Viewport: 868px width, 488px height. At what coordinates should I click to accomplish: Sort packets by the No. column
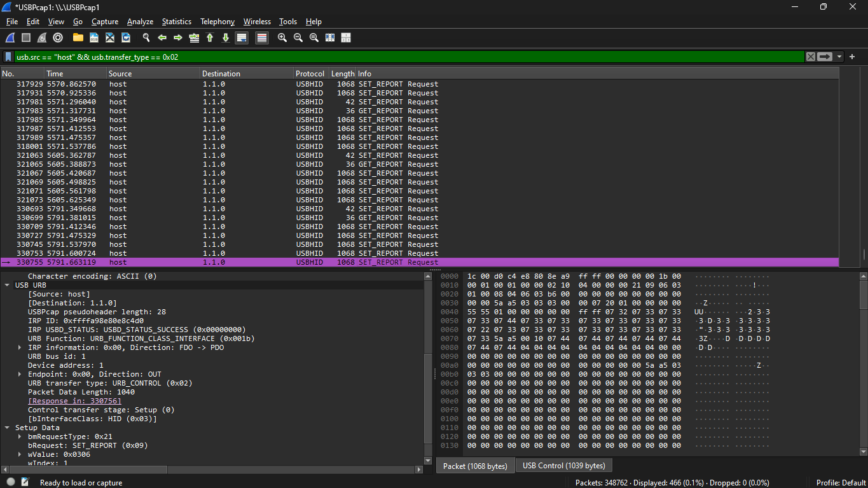[x=22, y=74]
